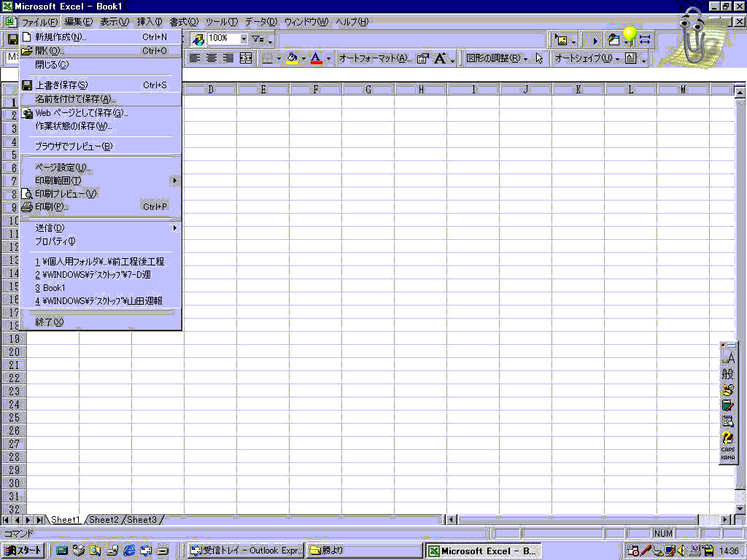The height and width of the screenshot is (560, 747).
Task: Open the オートシェイプ dropdown menu
Action: [587, 58]
